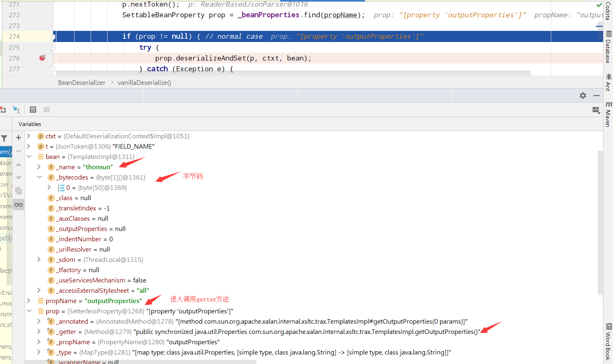613x364 pixels.
Task: Click the parameter icon beside ctxt
Action: [x=41, y=136]
